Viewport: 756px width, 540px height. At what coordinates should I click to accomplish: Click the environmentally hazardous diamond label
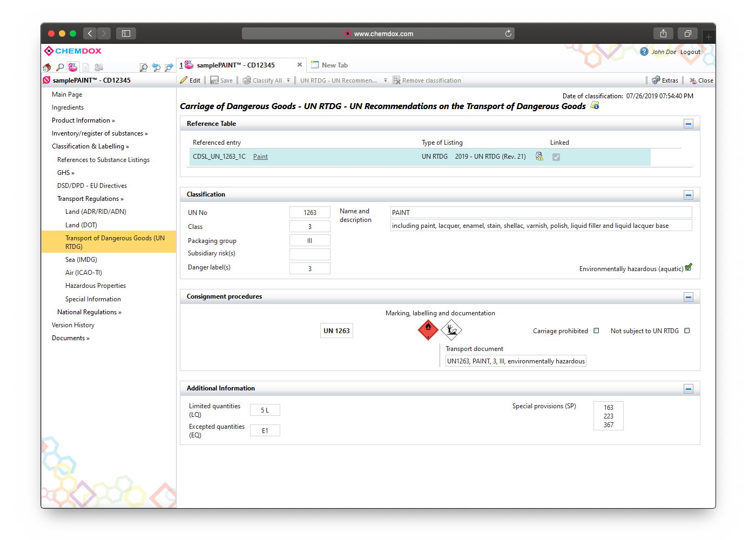pos(451,329)
